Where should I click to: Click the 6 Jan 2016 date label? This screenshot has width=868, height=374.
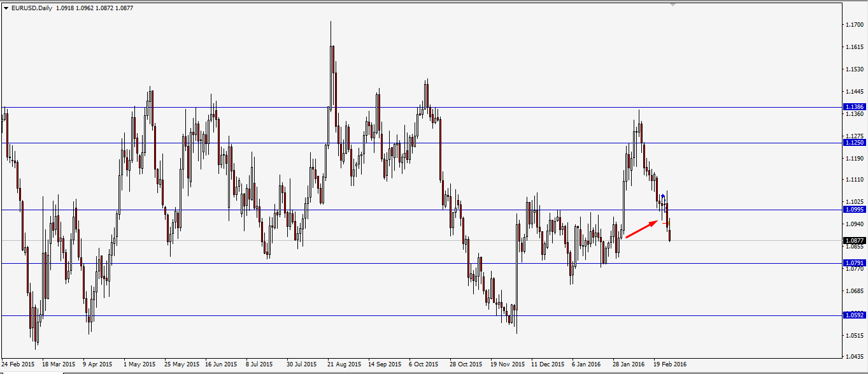[x=587, y=364]
